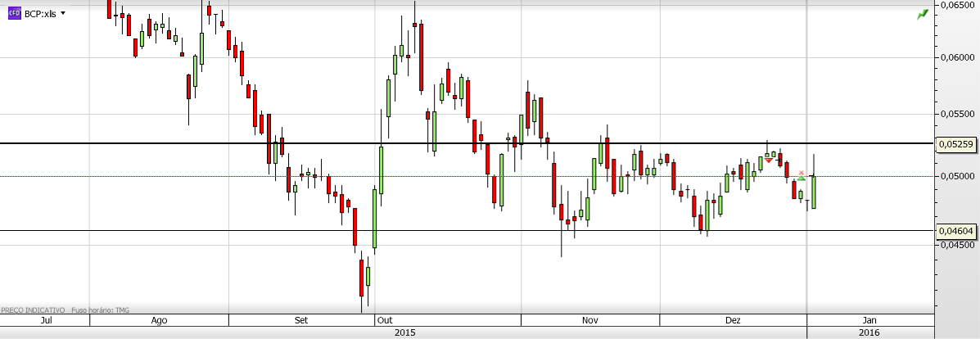Select the green up-triangle buy marker

(802, 179)
